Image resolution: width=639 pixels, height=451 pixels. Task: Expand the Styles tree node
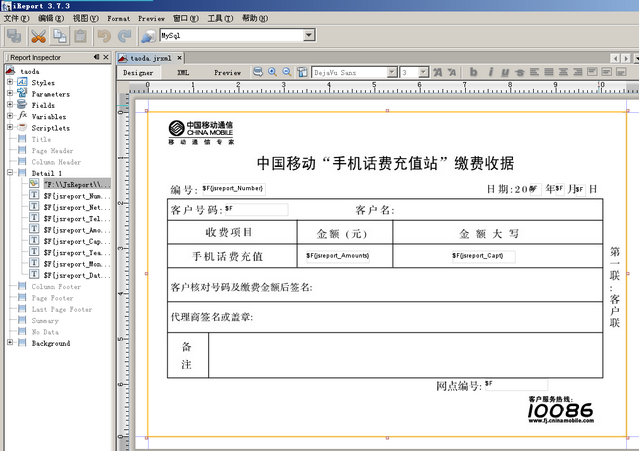10,82
